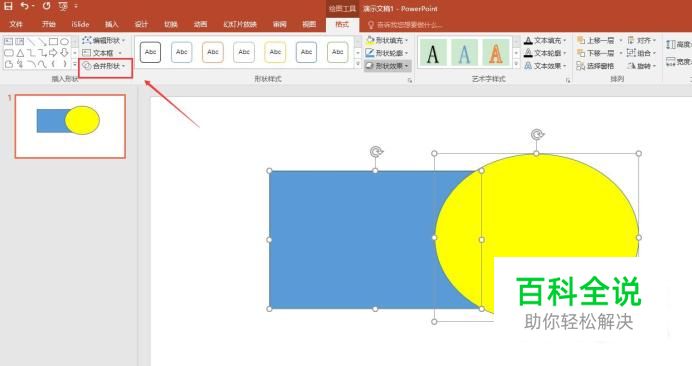
Task: Open 编辑形状 (Edit Shape) dropdown
Action: (104, 40)
